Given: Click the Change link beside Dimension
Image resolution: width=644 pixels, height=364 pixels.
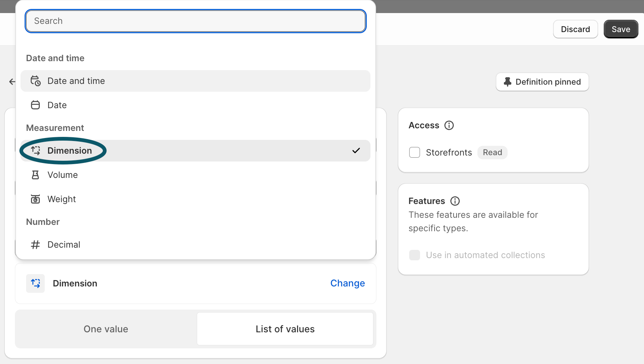Looking at the screenshot, I should [x=347, y=283].
